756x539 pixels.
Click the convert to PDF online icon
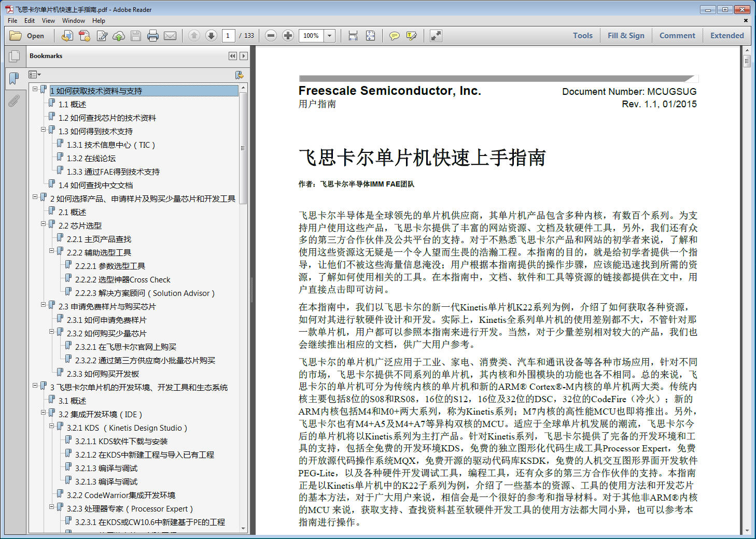click(67, 36)
